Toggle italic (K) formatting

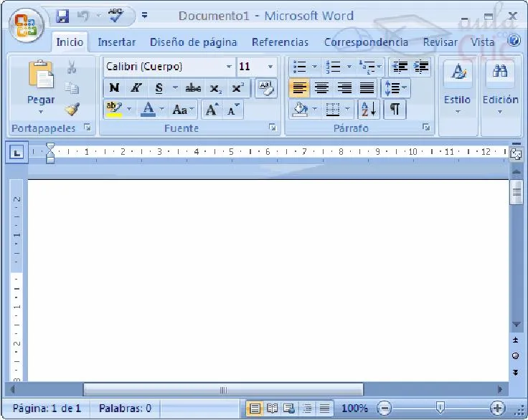pos(136,88)
